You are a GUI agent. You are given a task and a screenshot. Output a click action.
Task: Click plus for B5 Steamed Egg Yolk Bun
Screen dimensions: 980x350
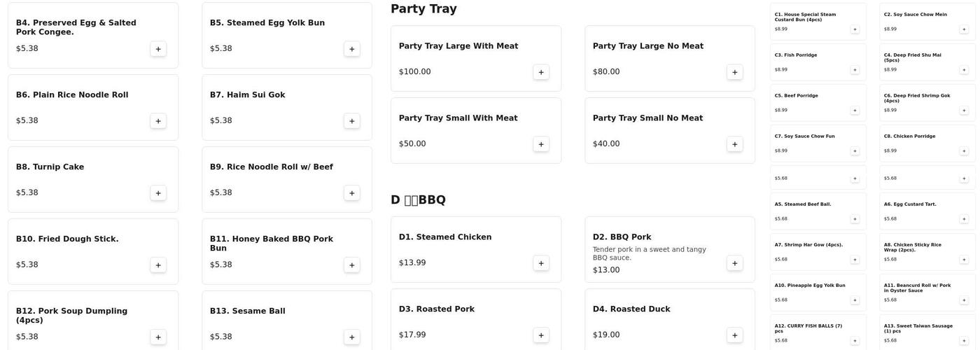click(x=352, y=49)
